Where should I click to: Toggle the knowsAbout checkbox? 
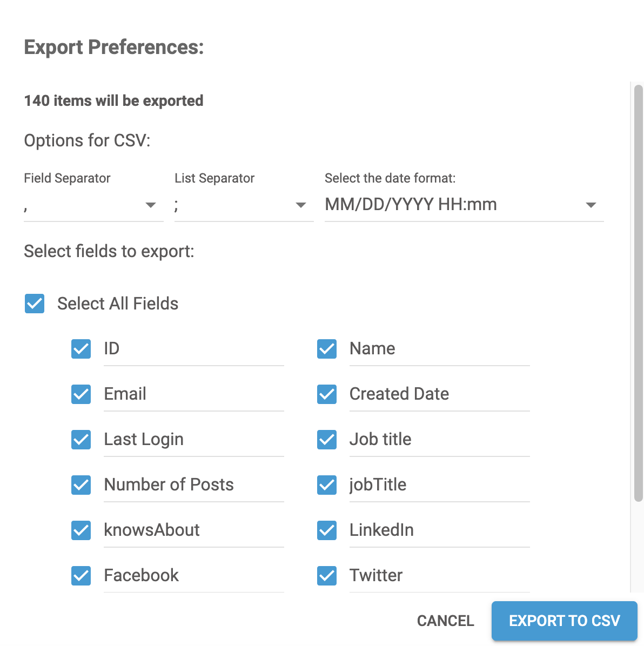point(81,530)
